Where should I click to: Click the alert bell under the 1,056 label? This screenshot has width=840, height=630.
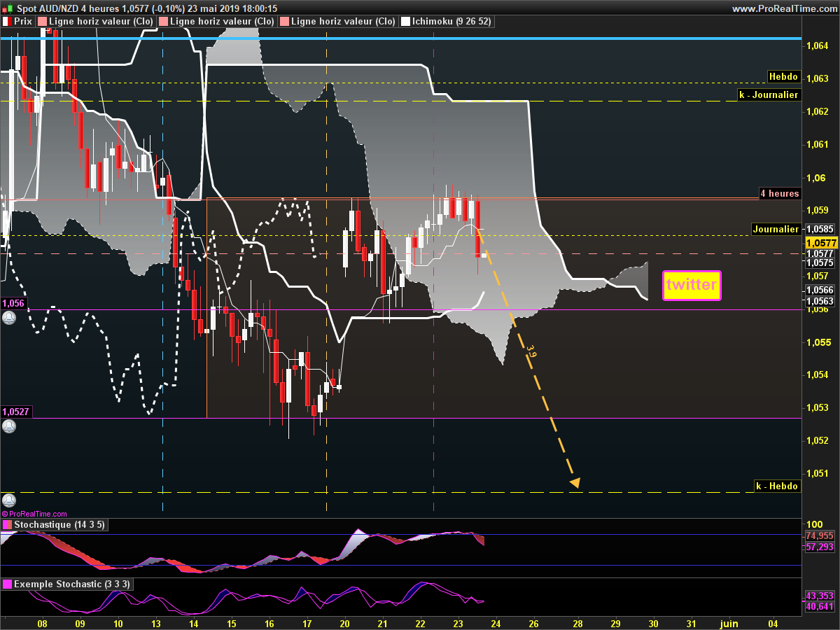coord(8,318)
